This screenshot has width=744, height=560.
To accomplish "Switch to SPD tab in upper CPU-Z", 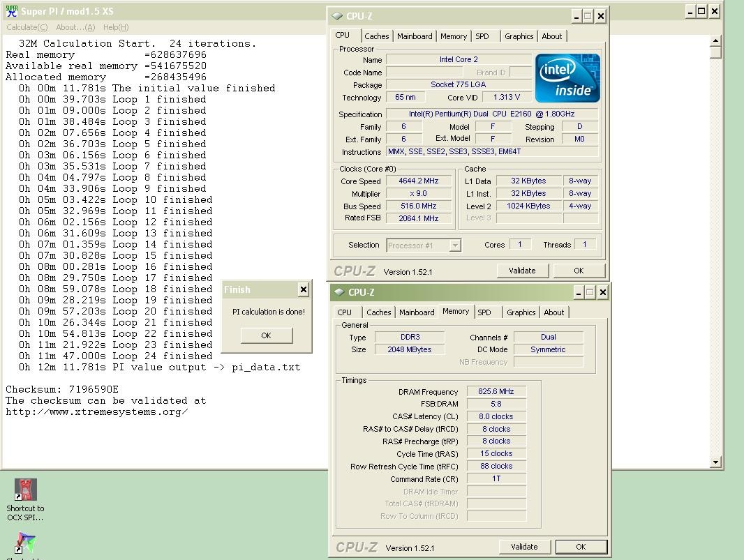I will point(482,36).
